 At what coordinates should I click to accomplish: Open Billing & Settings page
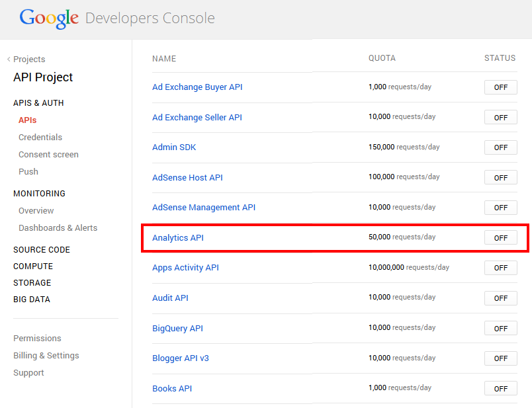pyautogui.click(x=46, y=356)
